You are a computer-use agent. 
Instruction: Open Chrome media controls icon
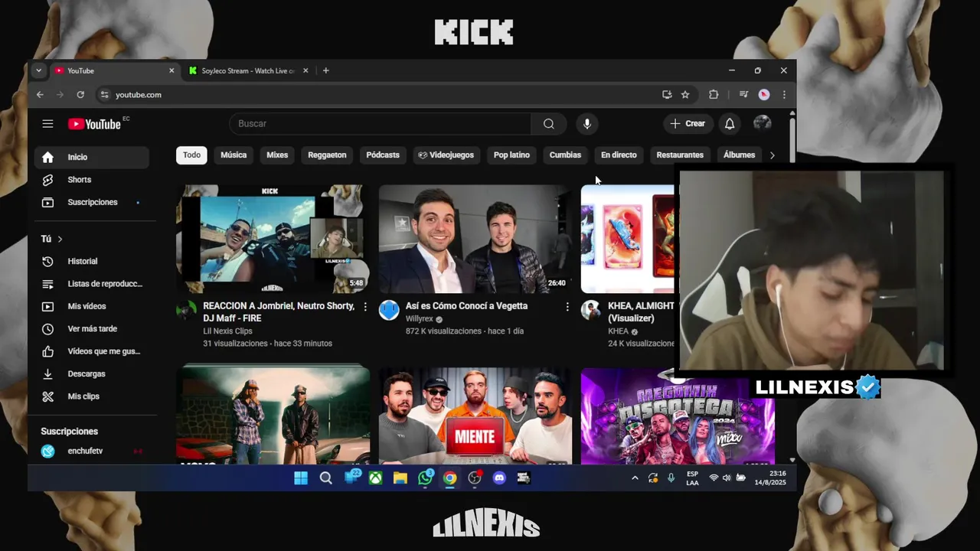pos(743,95)
